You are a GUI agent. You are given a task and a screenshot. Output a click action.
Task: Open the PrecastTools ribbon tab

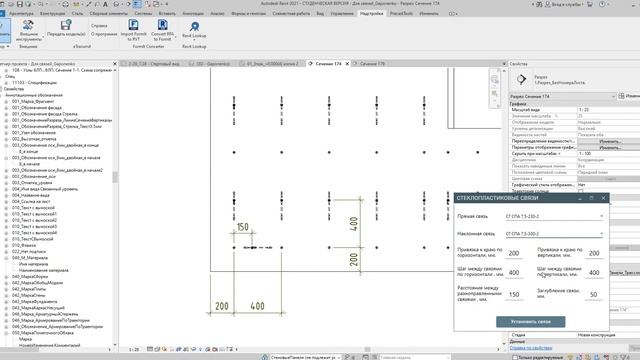tap(401, 13)
